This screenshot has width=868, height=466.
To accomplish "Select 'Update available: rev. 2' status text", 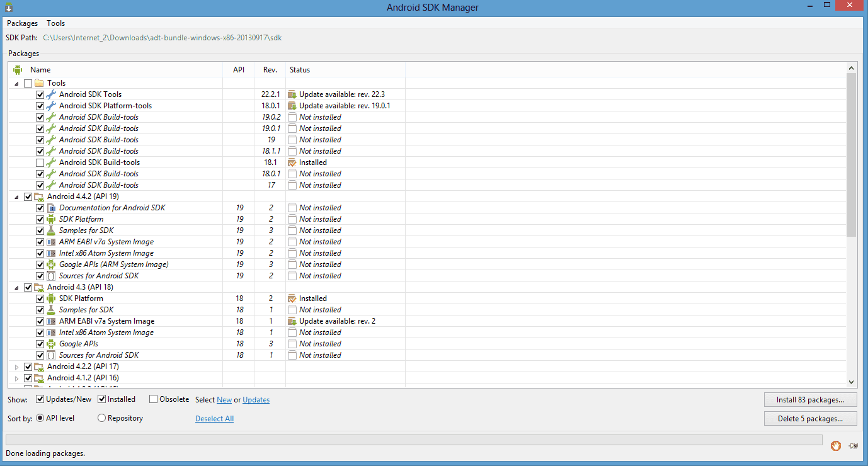I will pyautogui.click(x=337, y=321).
